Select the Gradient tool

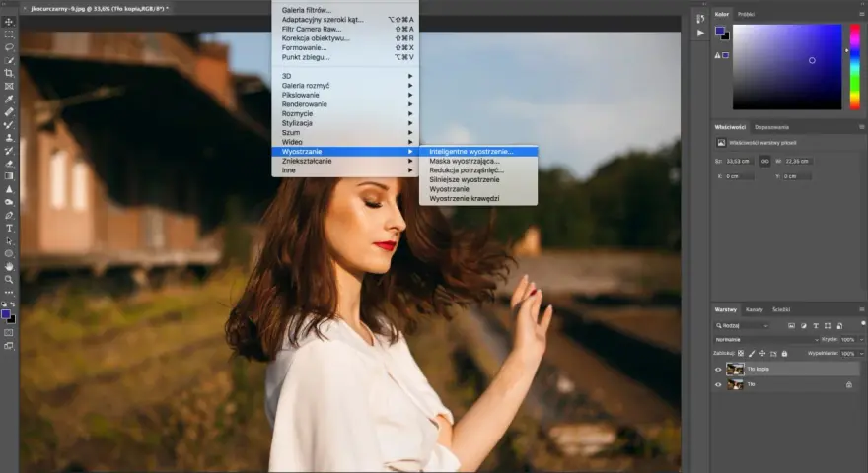pyautogui.click(x=9, y=176)
